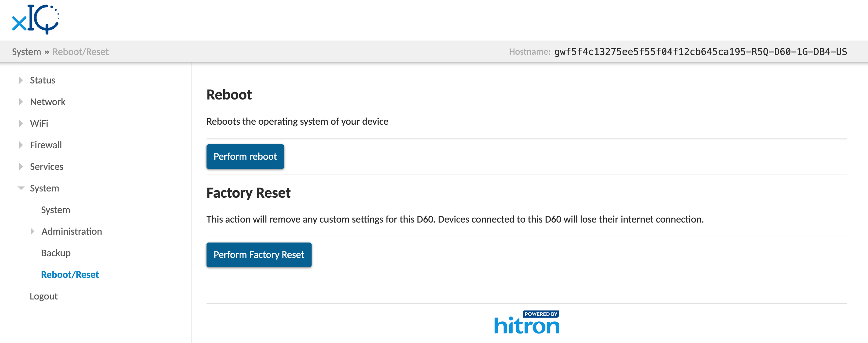Select the top-level System sidebar item
Viewport: 868px width, 343px height.
tap(45, 188)
